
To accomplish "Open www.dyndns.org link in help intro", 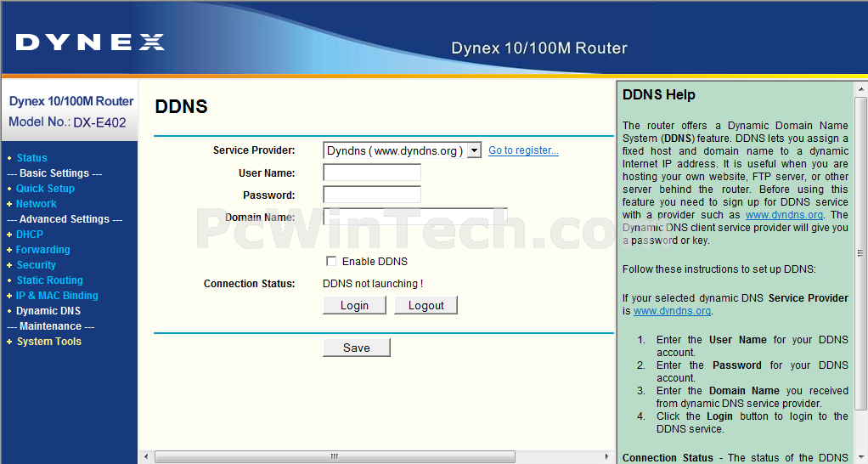I will coord(784,215).
